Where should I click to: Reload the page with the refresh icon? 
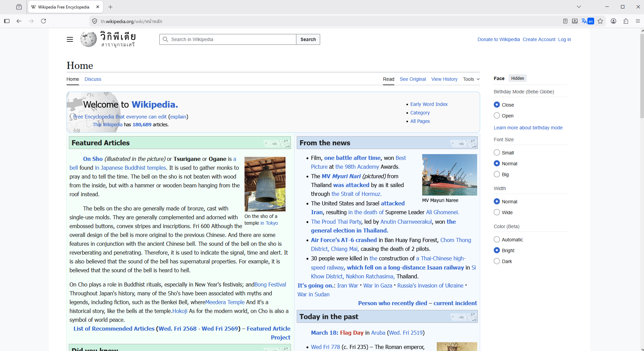43,21
